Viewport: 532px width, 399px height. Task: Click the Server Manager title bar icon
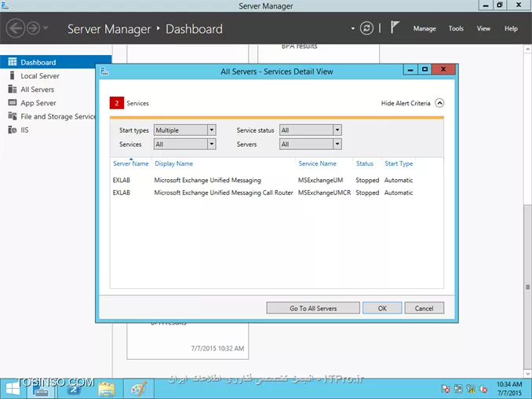pyautogui.click(x=5, y=5)
